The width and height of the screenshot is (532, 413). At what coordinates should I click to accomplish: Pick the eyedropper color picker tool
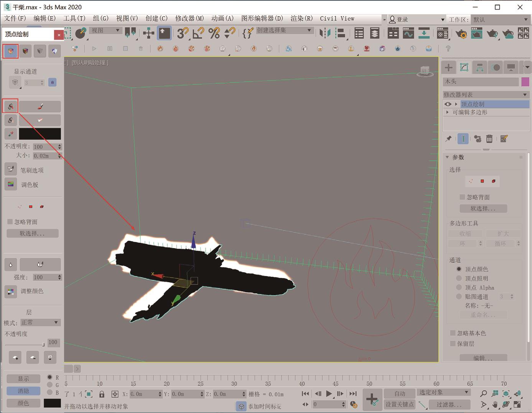[x=11, y=134]
